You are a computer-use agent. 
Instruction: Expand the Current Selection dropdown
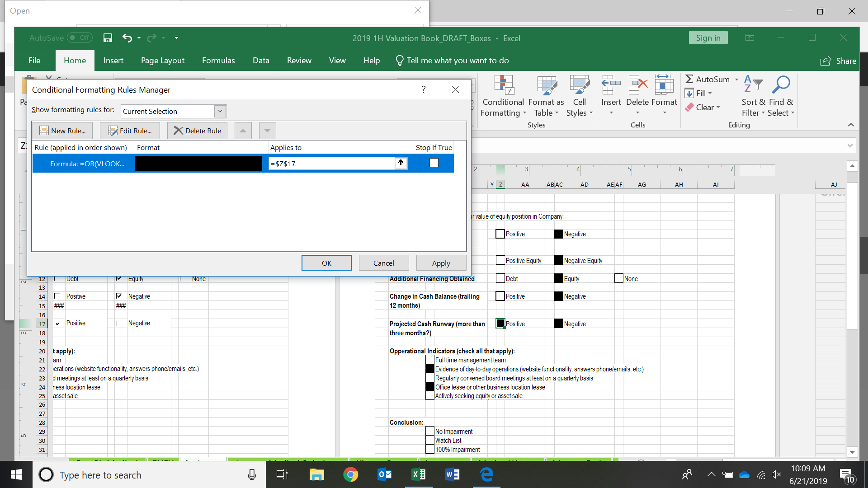point(220,111)
